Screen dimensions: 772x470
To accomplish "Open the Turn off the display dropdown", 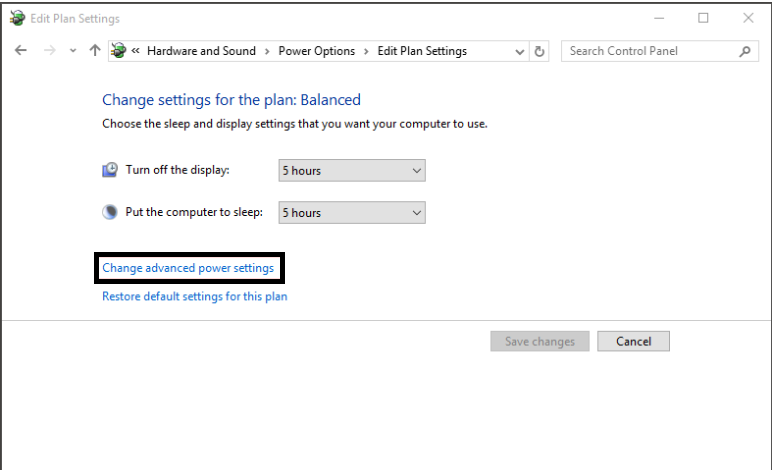I will pyautogui.click(x=352, y=171).
